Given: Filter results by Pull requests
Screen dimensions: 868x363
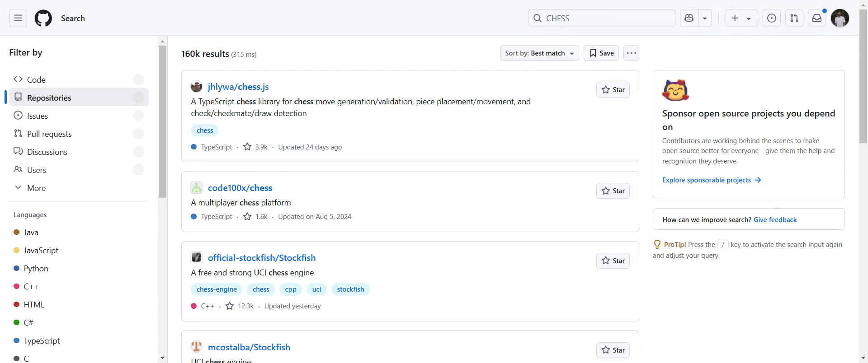Looking at the screenshot, I should pos(79,134).
